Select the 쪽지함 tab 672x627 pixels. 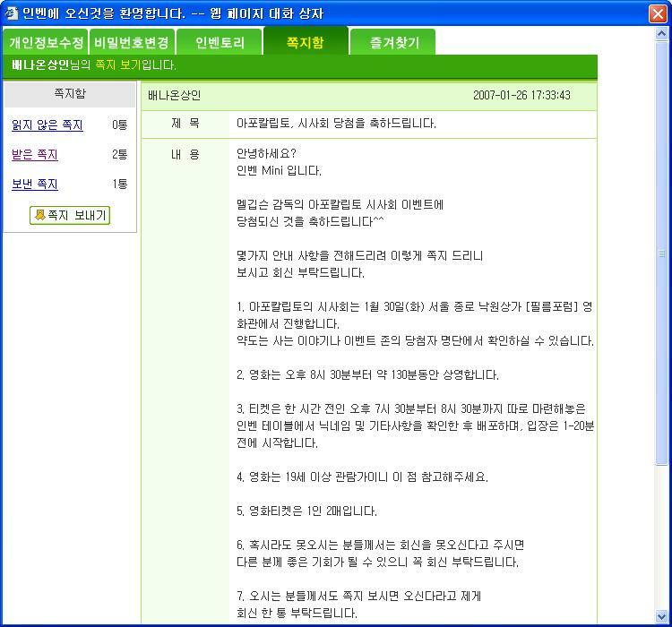306,41
